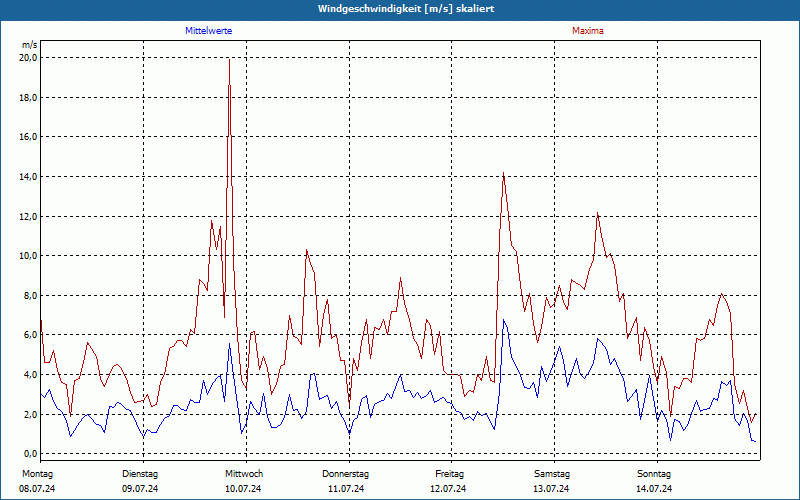Click the 8,0 y-axis value
800x500 pixels.
[x=31, y=295]
